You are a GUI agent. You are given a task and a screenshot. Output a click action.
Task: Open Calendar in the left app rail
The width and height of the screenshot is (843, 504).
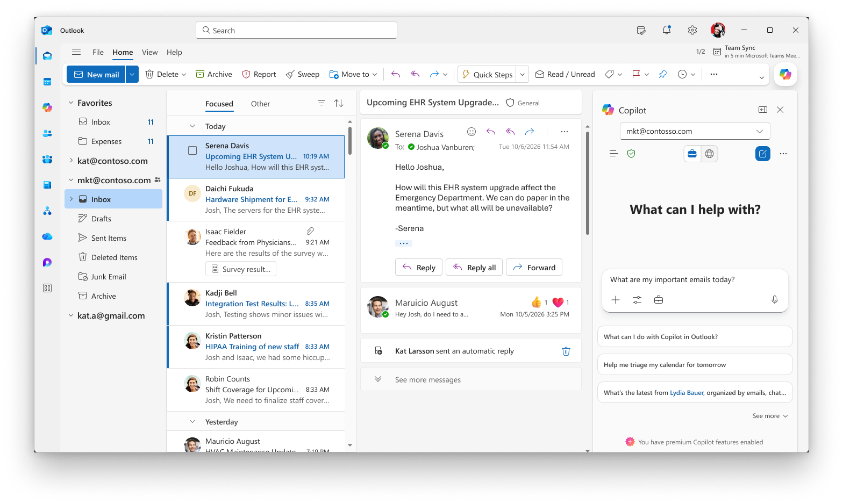pos(47,82)
